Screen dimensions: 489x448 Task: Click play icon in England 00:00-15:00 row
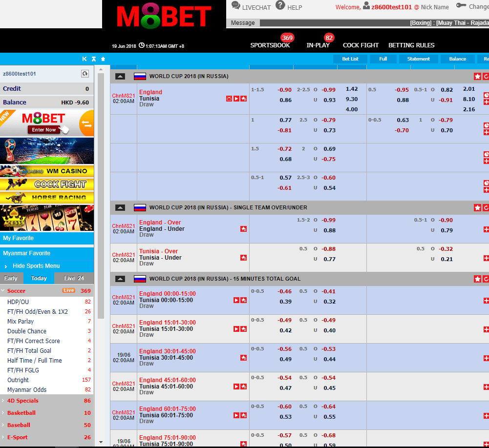tap(236, 300)
